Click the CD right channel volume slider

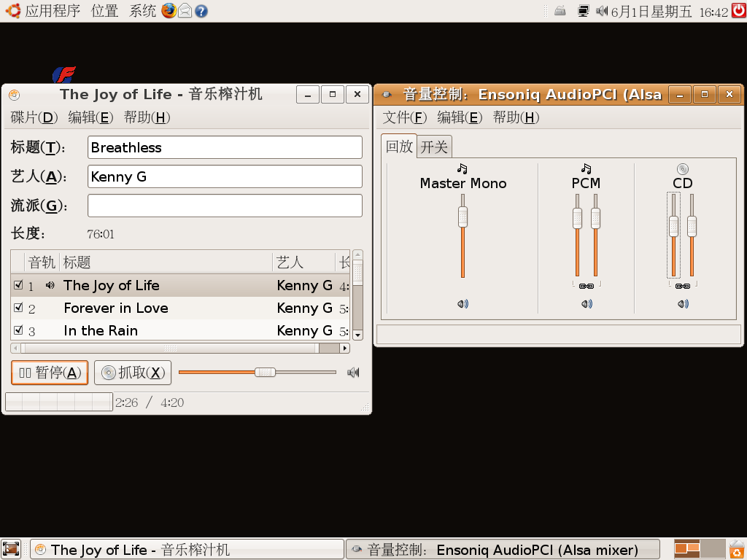(692, 236)
